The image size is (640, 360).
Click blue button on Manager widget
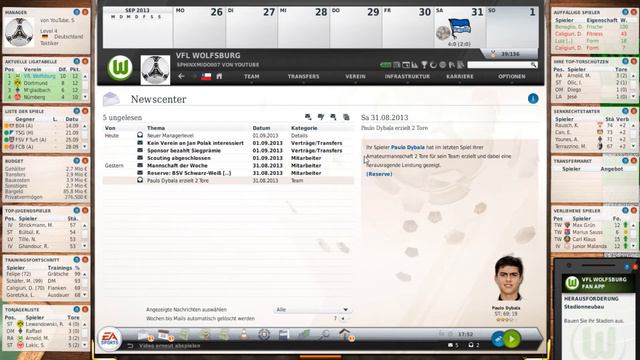click(x=76, y=12)
